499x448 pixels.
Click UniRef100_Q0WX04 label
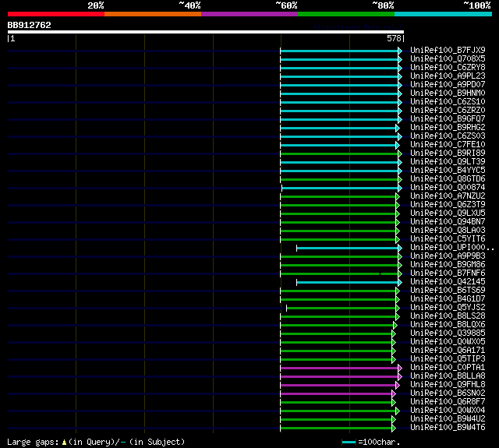(448, 411)
